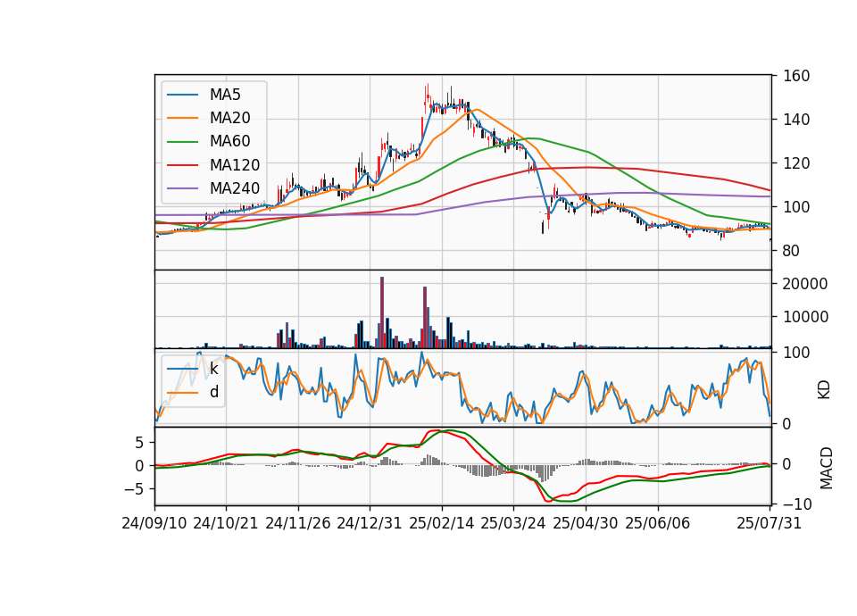The width and height of the screenshot is (857, 616).
Task: Click the 25/03/24 date axis label
Action: [513, 523]
